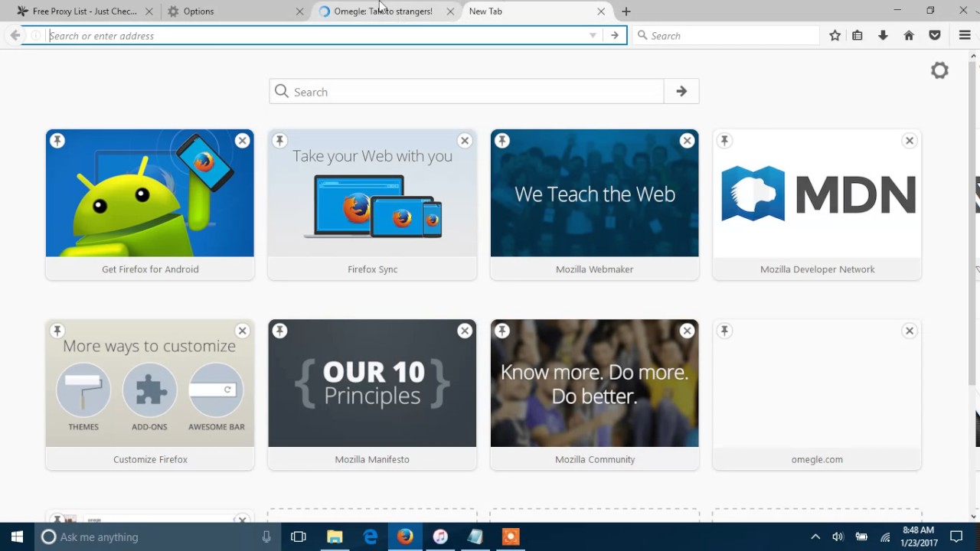Viewport: 980px width, 551px height.
Task: Click the Firefox taskbar icon
Action: click(x=405, y=537)
